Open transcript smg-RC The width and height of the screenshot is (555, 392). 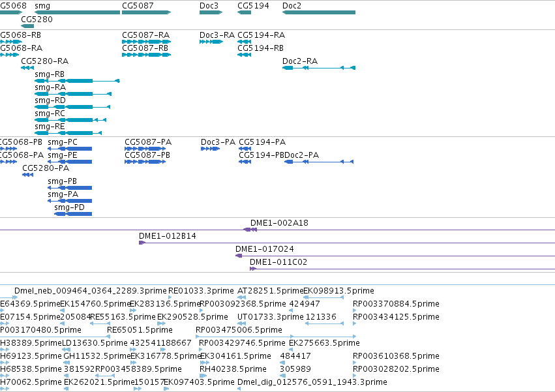70,120
